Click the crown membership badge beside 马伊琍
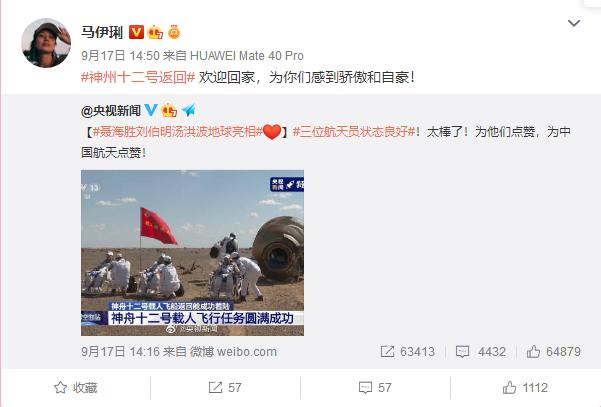 coord(155,32)
